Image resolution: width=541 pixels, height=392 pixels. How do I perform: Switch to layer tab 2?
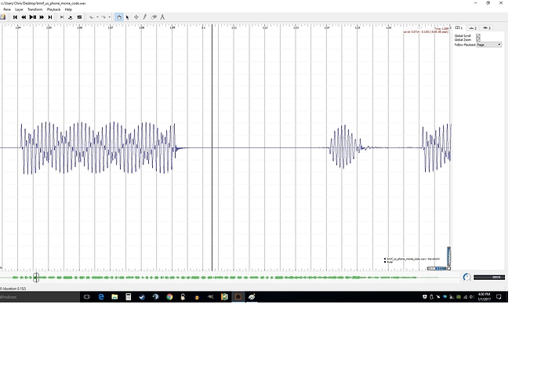473,27
